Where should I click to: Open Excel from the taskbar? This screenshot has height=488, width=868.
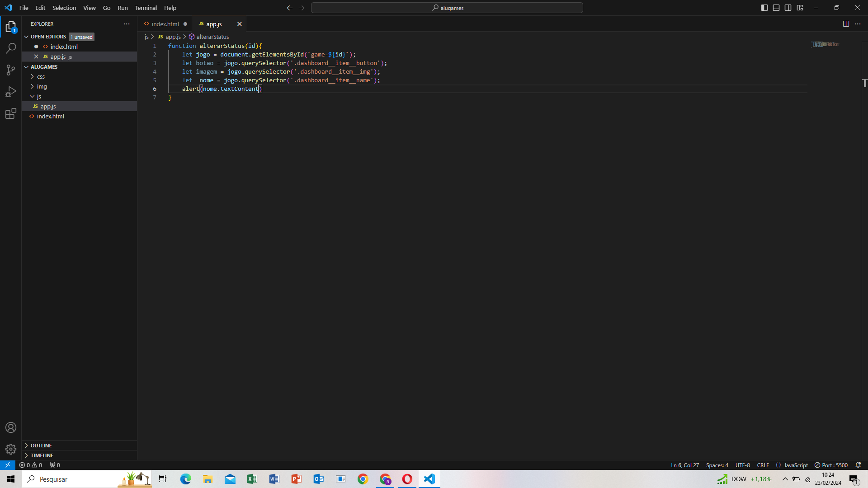coord(252,479)
